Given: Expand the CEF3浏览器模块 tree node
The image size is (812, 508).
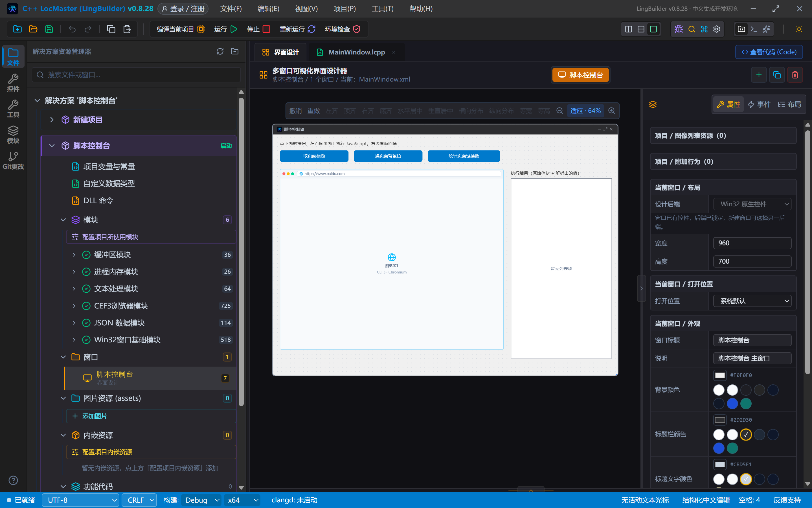Looking at the screenshot, I should pyautogui.click(x=74, y=306).
